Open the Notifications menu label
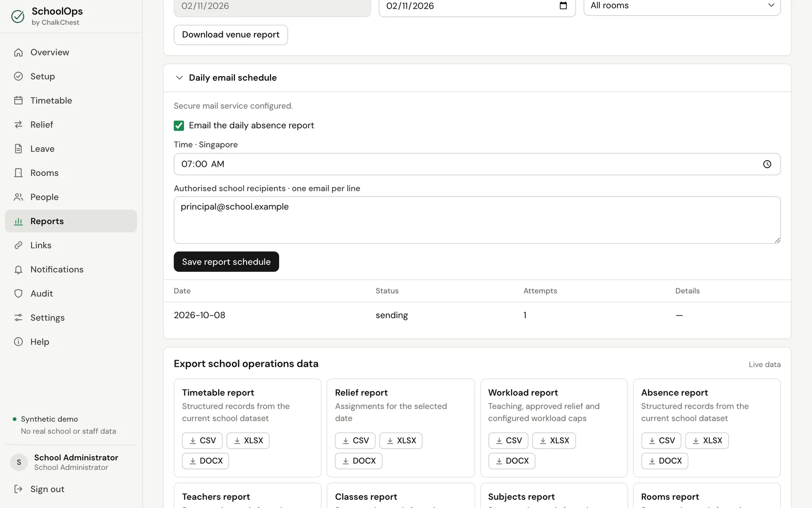 click(x=57, y=270)
